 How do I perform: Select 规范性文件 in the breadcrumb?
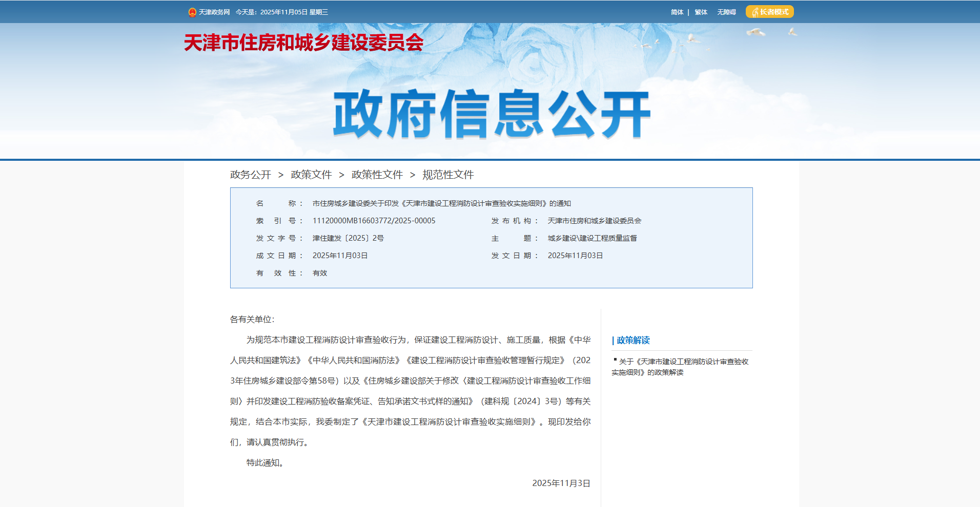447,174
